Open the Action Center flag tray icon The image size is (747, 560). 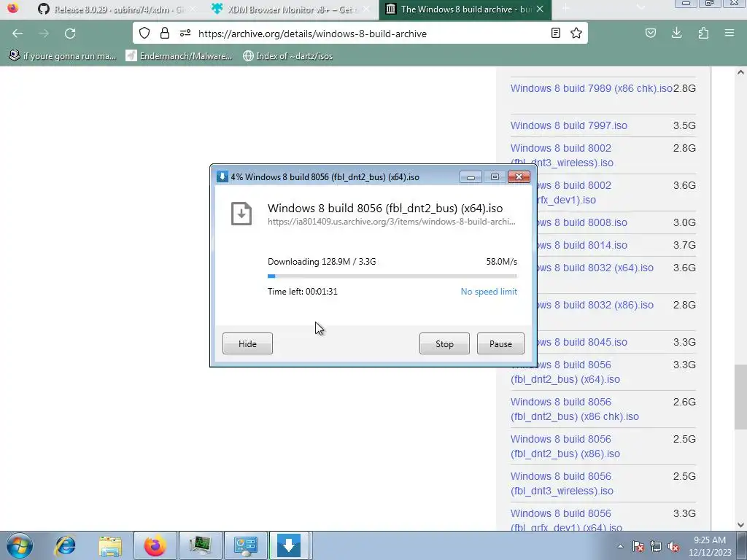638,546
